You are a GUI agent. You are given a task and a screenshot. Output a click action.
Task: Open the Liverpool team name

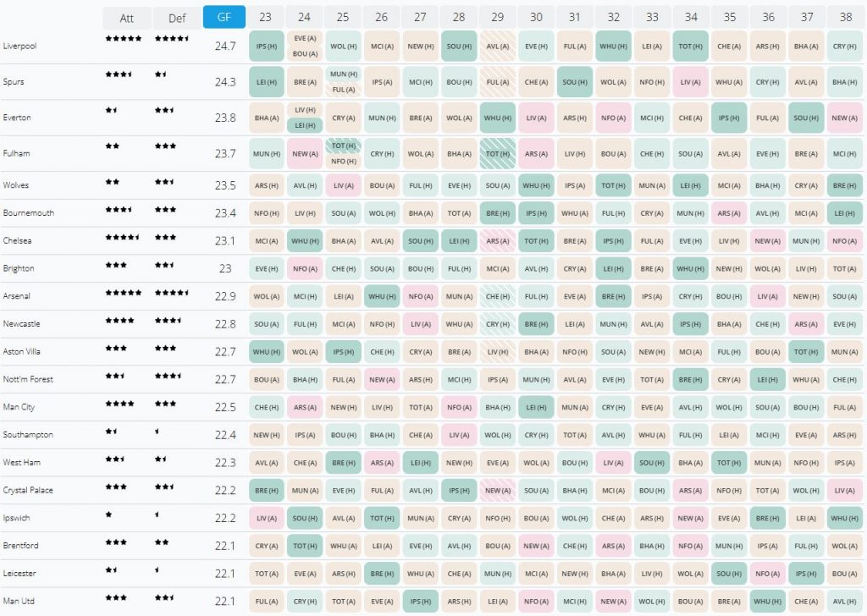20,46
